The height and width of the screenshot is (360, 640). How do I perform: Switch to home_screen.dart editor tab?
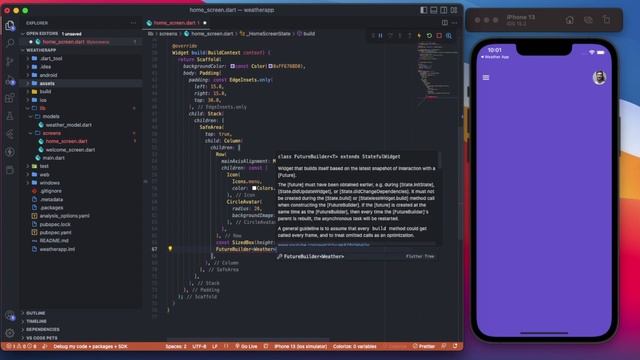tap(176, 23)
